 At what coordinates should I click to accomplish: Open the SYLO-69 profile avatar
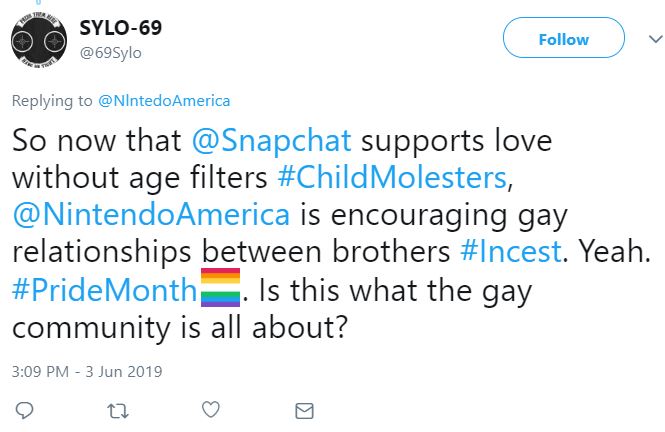[x=39, y=39]
